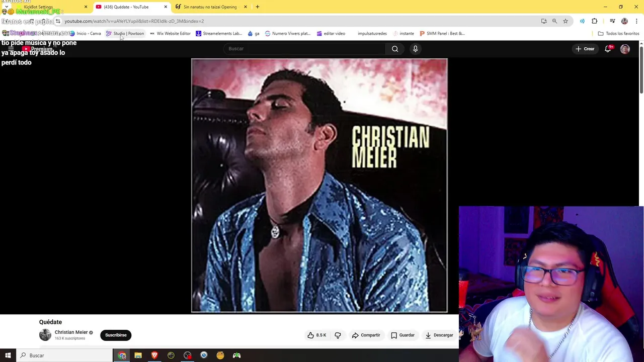Open the Chrome profile avatar
Screen dimensions: 644x362
click(624, 21)
